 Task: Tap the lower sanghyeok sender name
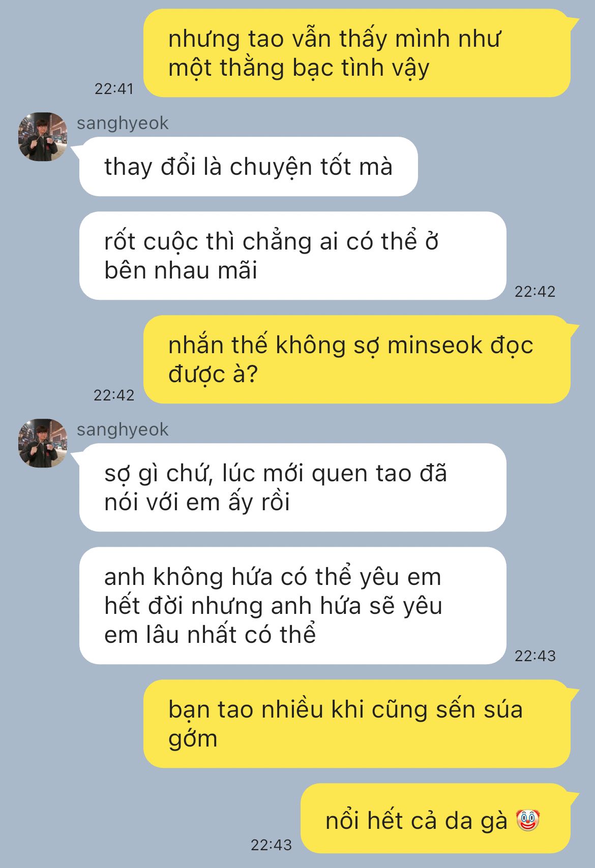coord(123,429)
